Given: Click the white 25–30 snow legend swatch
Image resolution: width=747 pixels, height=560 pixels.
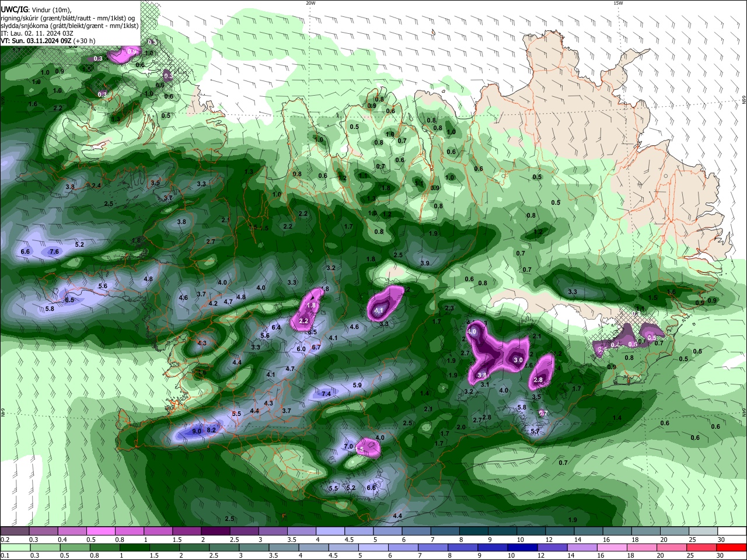Looking at the screenshot, I should pos(732,531).
